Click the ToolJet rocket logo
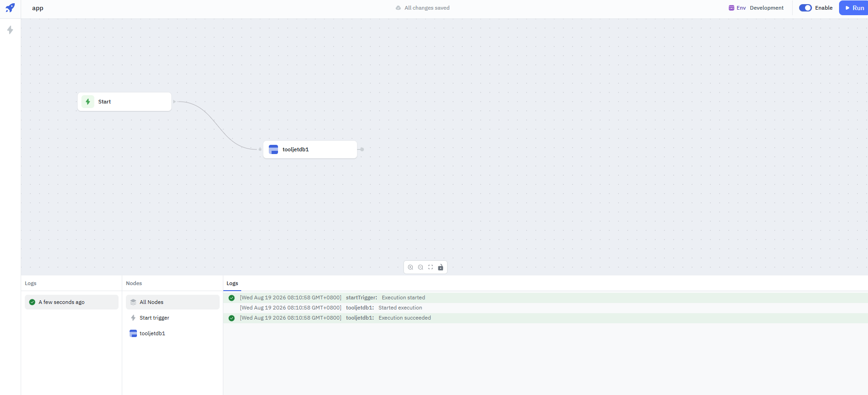Image resolution: width=868 pixels, height=395 pixels. pos(10,8)
